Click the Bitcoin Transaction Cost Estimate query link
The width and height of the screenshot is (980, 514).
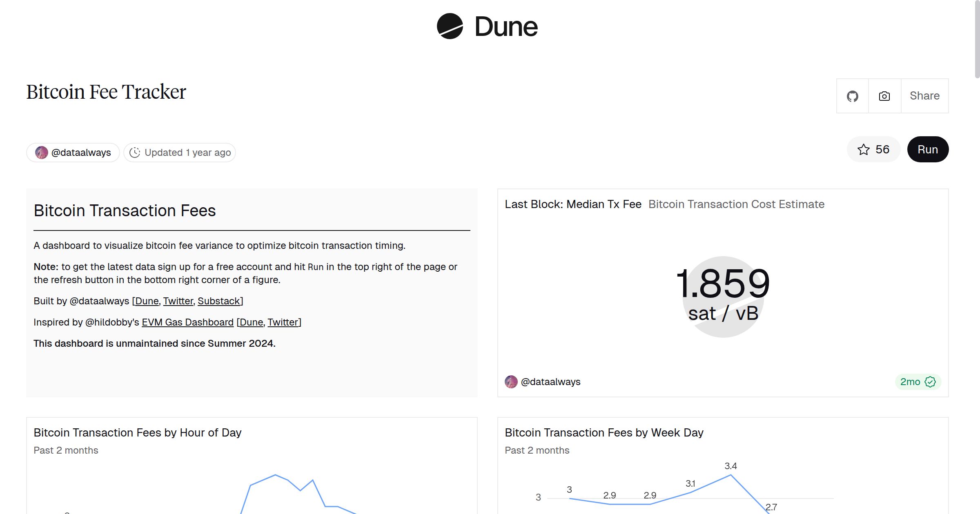point(736,204)
